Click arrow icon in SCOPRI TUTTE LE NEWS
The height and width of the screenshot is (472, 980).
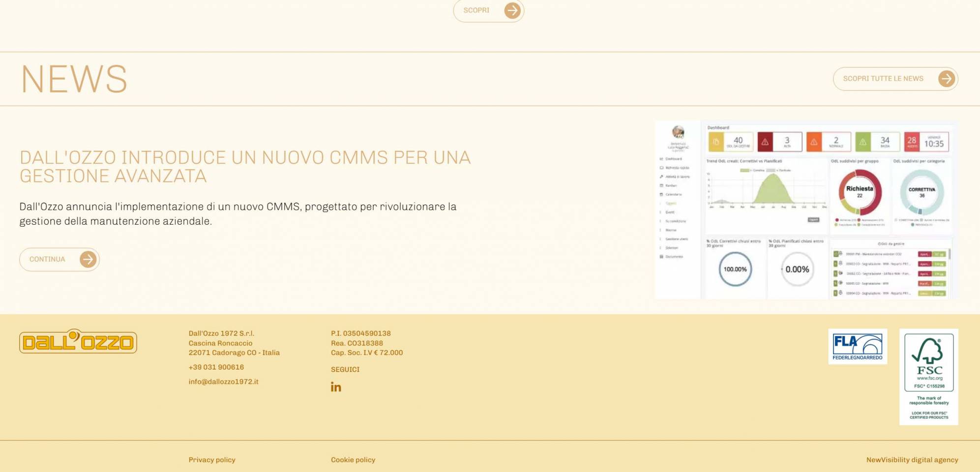click(946, 79)
